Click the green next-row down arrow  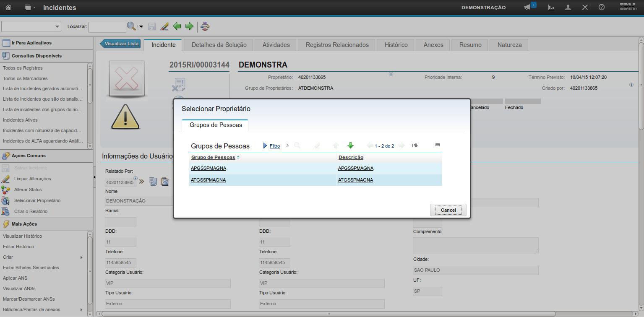coord(350,146)
